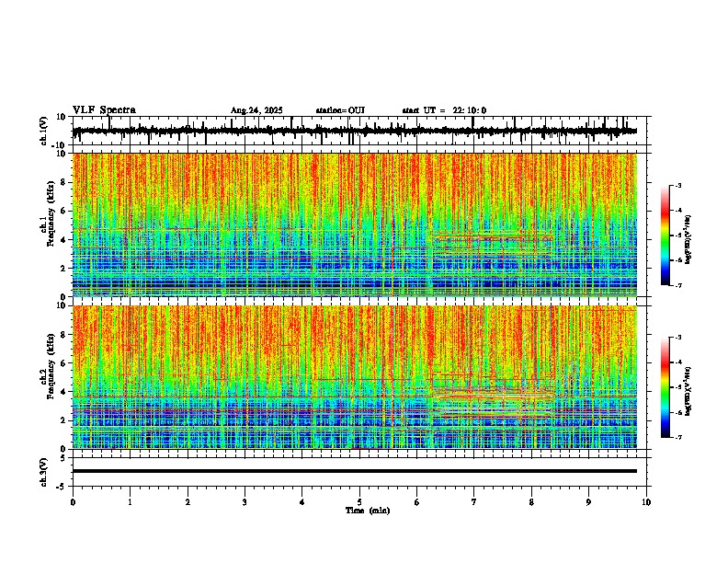Click time axis tick label "4"
This screenshot has height=563, width=728.
point(301,502)
